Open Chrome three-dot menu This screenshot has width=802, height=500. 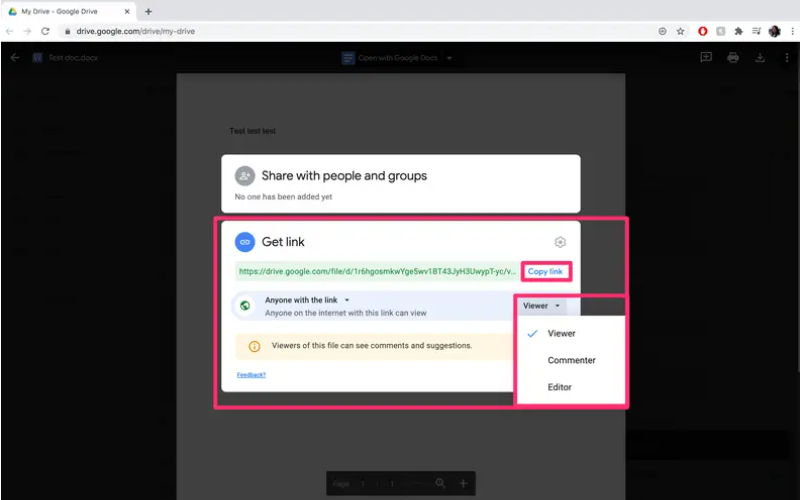point(792,31)
